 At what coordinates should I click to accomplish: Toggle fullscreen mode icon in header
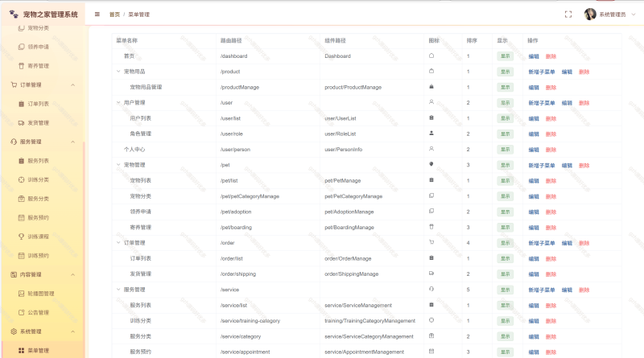click(x=568, y=14)
